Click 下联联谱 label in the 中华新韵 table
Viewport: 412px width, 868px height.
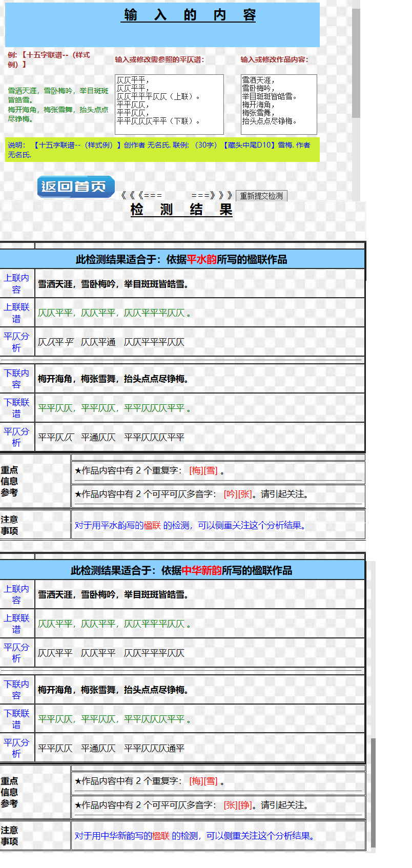[x=17, y=719]
